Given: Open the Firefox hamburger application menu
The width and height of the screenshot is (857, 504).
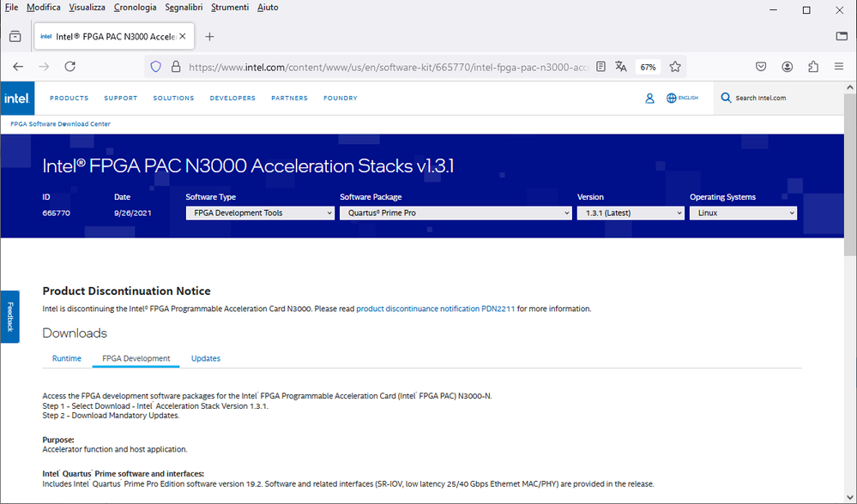Looking at the screenshot, I should coord(839,67).
